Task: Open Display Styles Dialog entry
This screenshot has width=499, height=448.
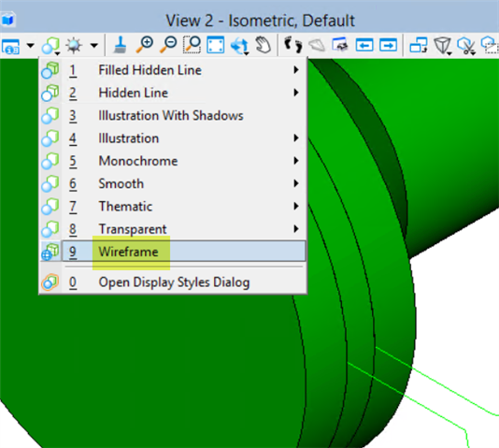Action: pos(173,282)
